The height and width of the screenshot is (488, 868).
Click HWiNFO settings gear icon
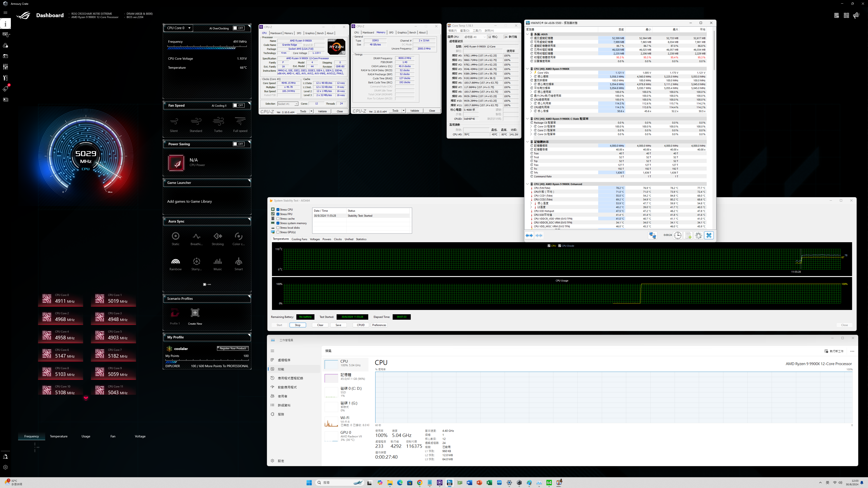click(x=698, y=235)
